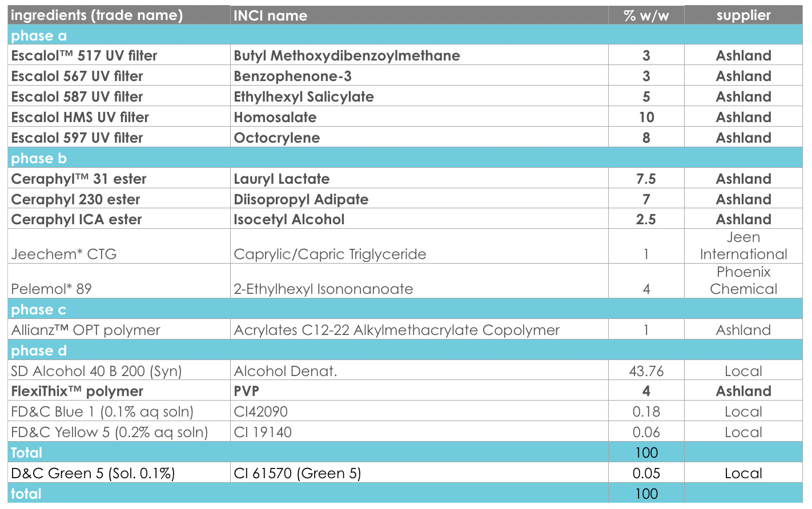
Task: Click the 'phase b' section header
Action: (x=405, y=158)
